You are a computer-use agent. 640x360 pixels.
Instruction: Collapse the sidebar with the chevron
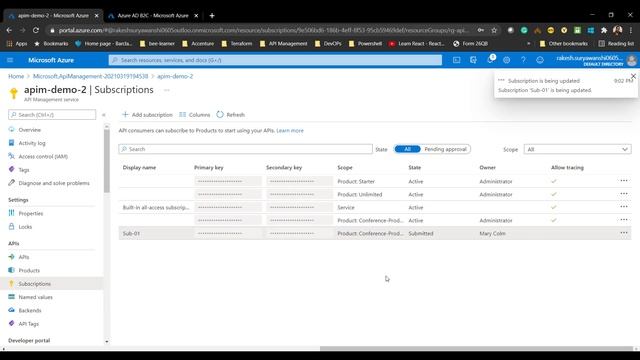click(104, 115)
